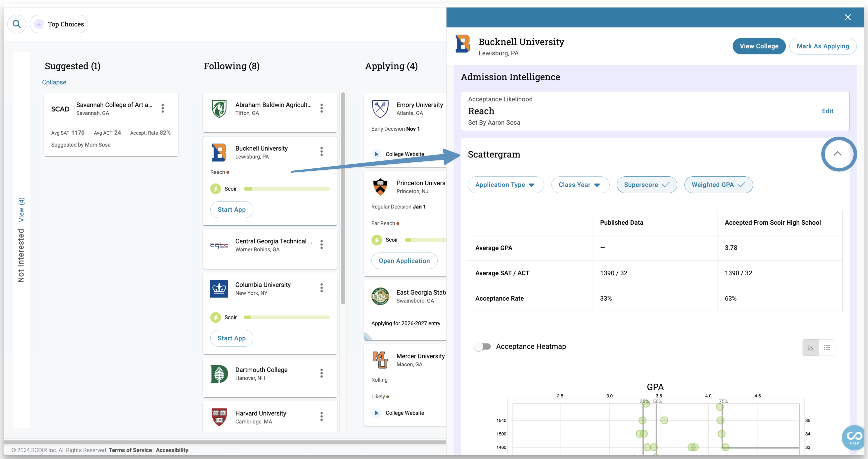Click the Columbia University crown logo
868x459 pixels.
[219, 289]
